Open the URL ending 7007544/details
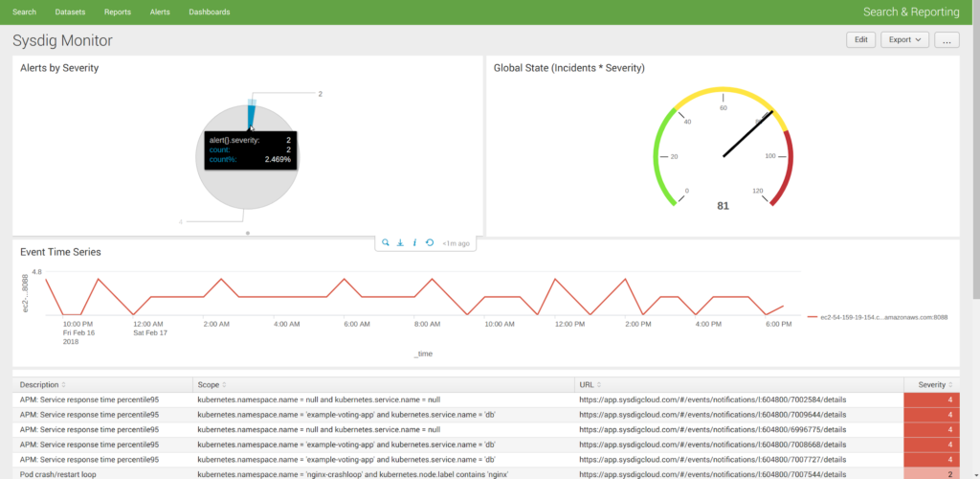This screenshot has width=980, height=479. [x=712, y=474]
